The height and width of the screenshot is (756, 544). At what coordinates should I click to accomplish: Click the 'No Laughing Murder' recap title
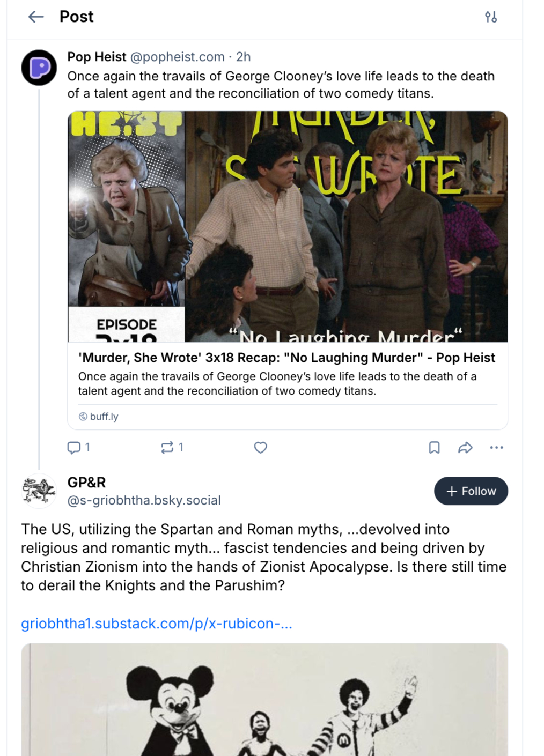tap(286, 358)
